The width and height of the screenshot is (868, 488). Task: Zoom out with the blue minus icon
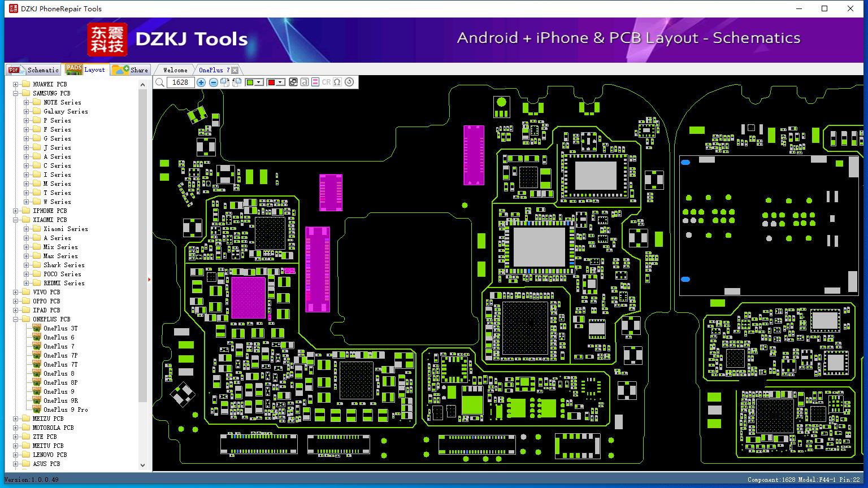pyautogui.click(x=213, y=82)
